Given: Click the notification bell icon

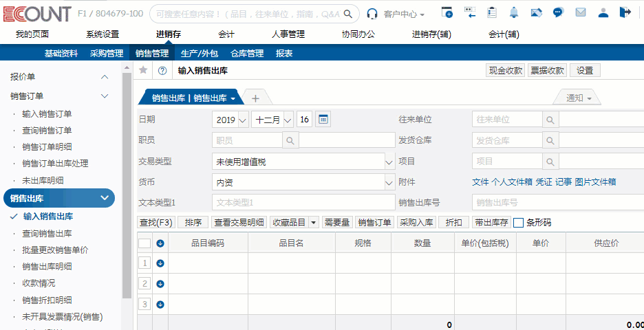Looking at the screenshot, I should [514, 12].
